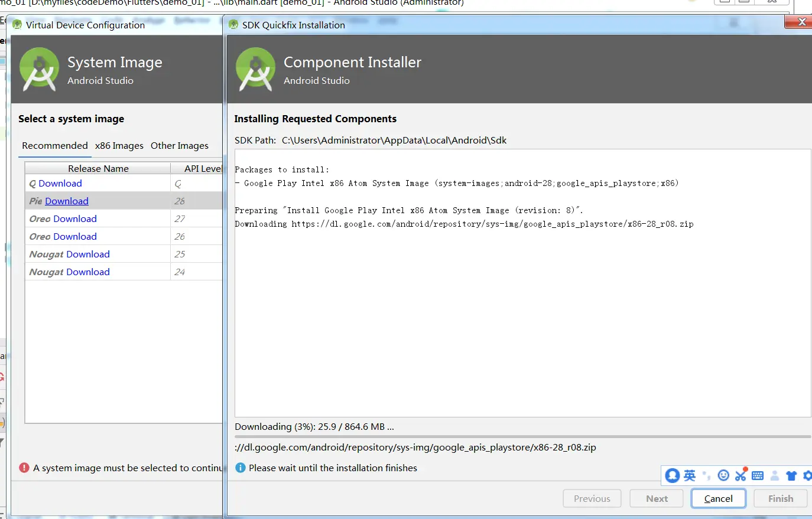Sort by API Level column header
The height and width of the screenshot is (519, 812).
pyautogui.click(x=197, y=168)
